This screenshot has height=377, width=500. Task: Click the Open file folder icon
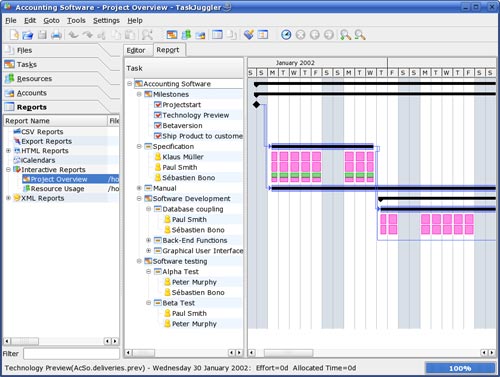(x=28, y=35)
